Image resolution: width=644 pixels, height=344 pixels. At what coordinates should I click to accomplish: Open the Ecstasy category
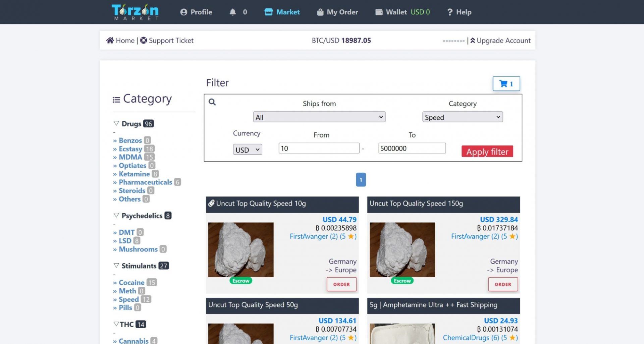(130, 149)
